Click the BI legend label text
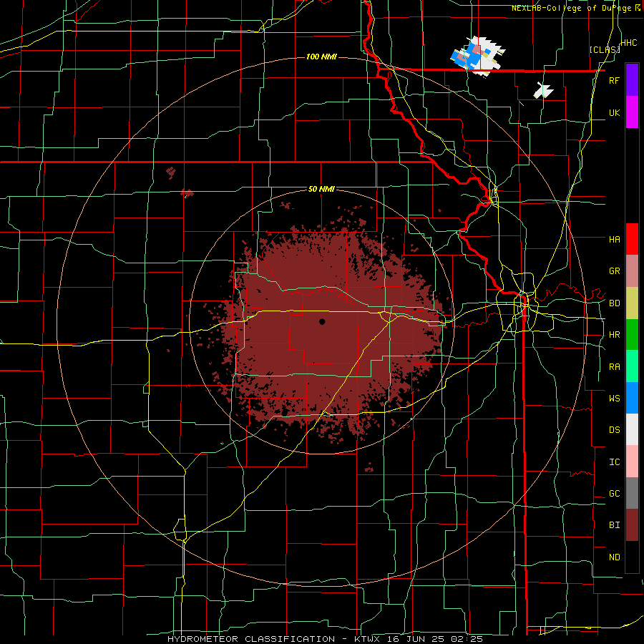644x644 pixels. (x=614, y=525)
